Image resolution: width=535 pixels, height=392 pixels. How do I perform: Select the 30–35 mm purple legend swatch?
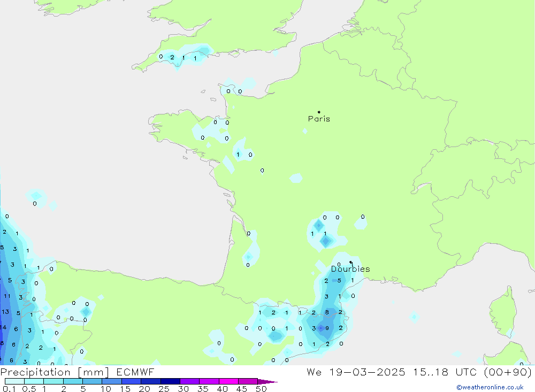point(190,381)
